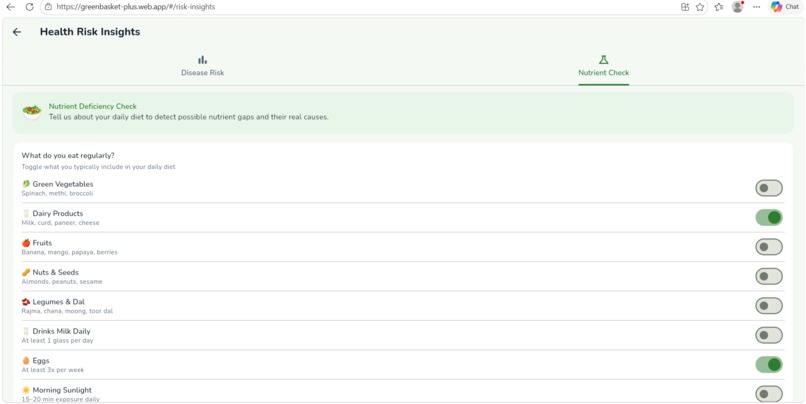
Task: Open the Copilot Chat button
Action: click(785, 7)
